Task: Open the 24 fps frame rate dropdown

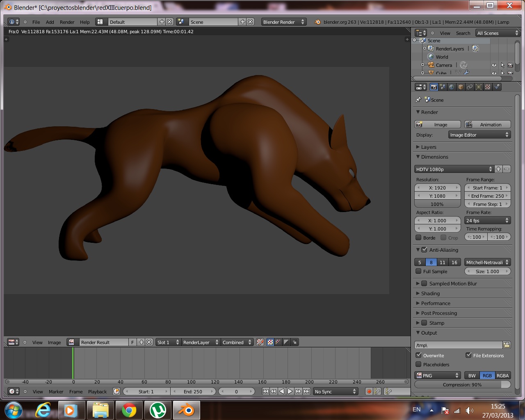Action: pos(488,221)
